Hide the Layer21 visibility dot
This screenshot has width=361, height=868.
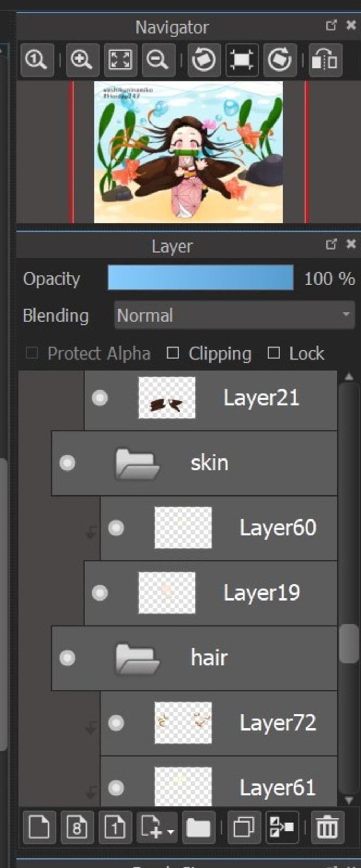click(100, 398)
